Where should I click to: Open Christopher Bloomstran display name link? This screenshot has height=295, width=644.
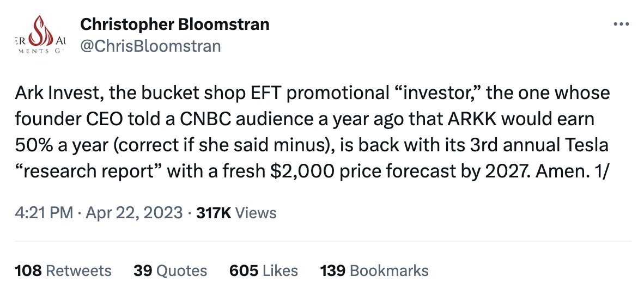click(x=174, y=24)
